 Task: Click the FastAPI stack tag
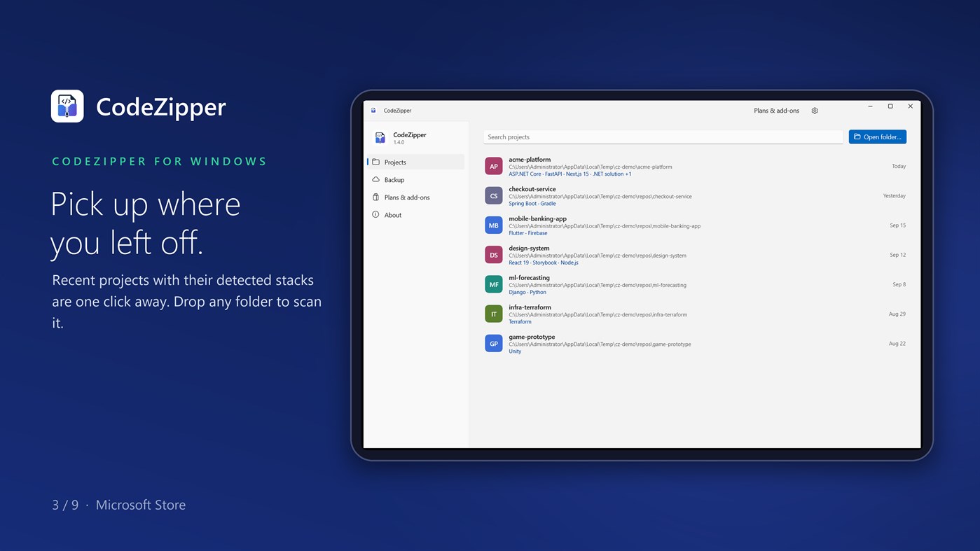pos(553,174)
